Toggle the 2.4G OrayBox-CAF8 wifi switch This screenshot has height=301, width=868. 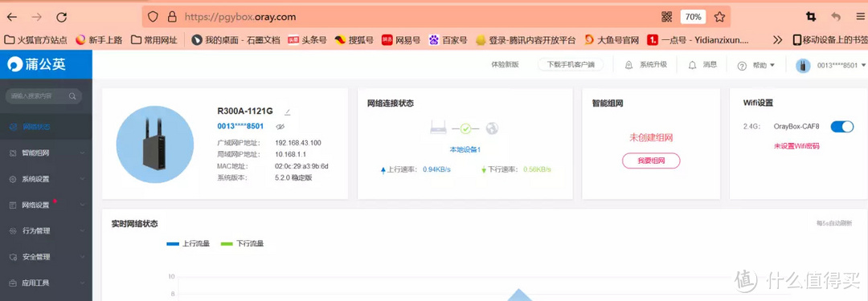point(842,127)
